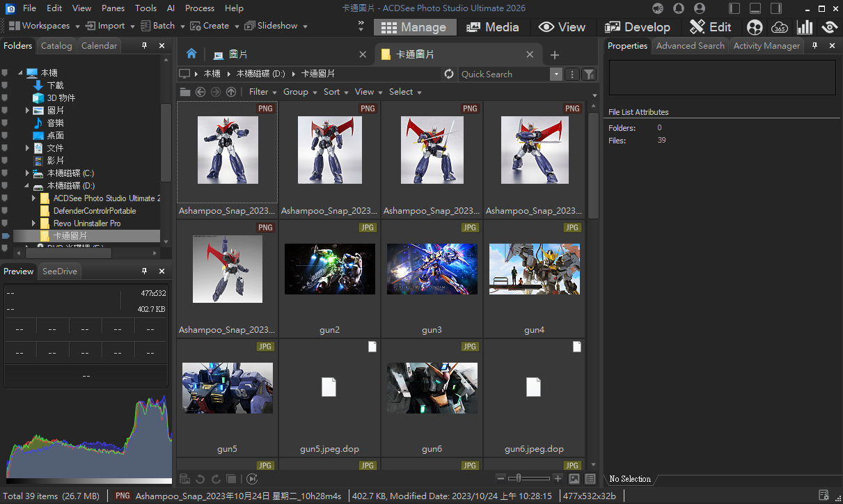
Task: Open the Filter dropdown
Action: click(262, 92)
